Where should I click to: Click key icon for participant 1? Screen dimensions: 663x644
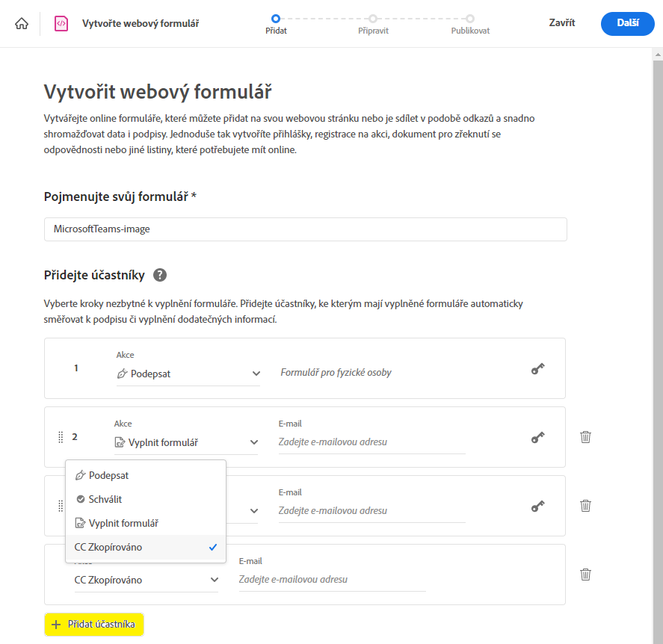[x=537, y=368]
